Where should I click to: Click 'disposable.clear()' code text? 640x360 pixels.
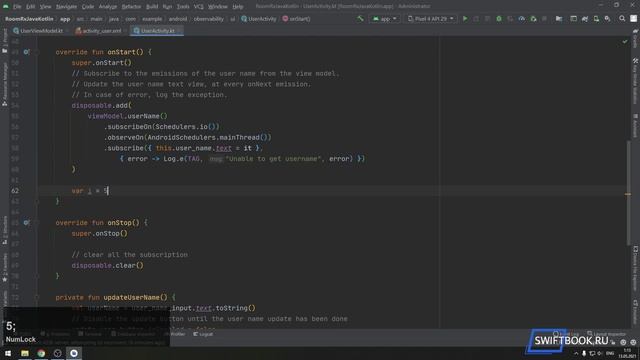tap(108, 265)
